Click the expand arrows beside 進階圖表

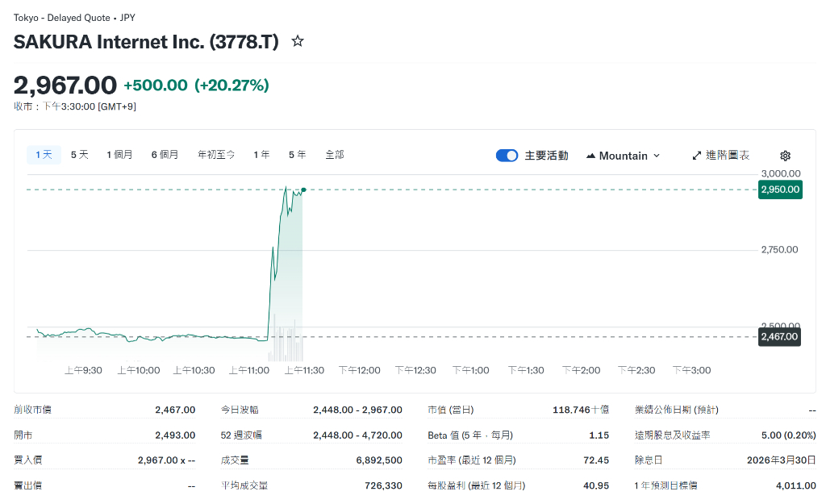point(695,155)
